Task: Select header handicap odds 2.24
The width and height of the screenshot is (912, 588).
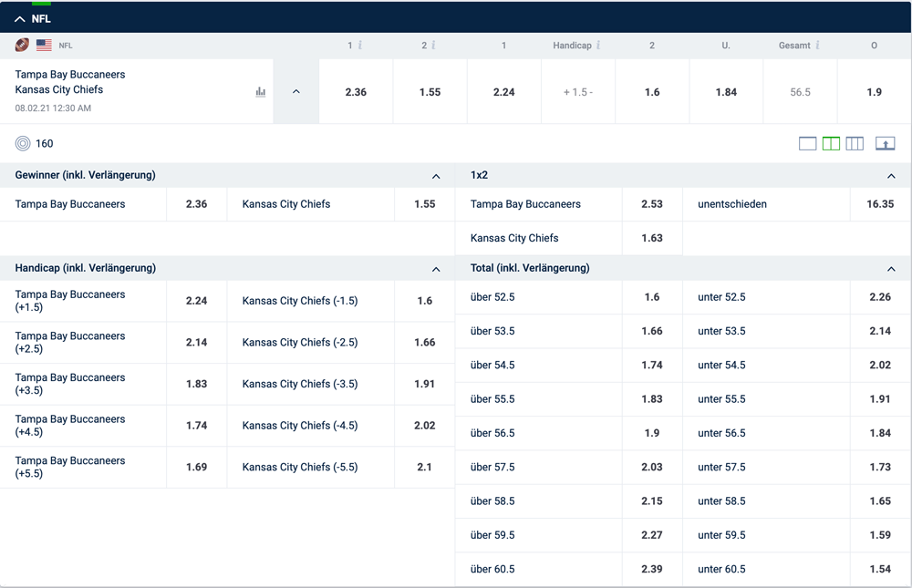Action: click(x=503, y=92)
